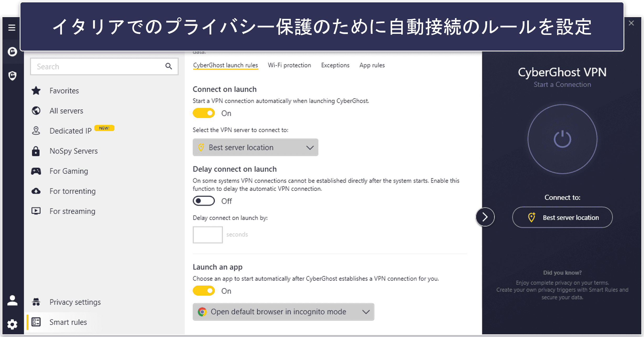
Task: Open the user account profile icon
Action: click(x=12, y=301)
